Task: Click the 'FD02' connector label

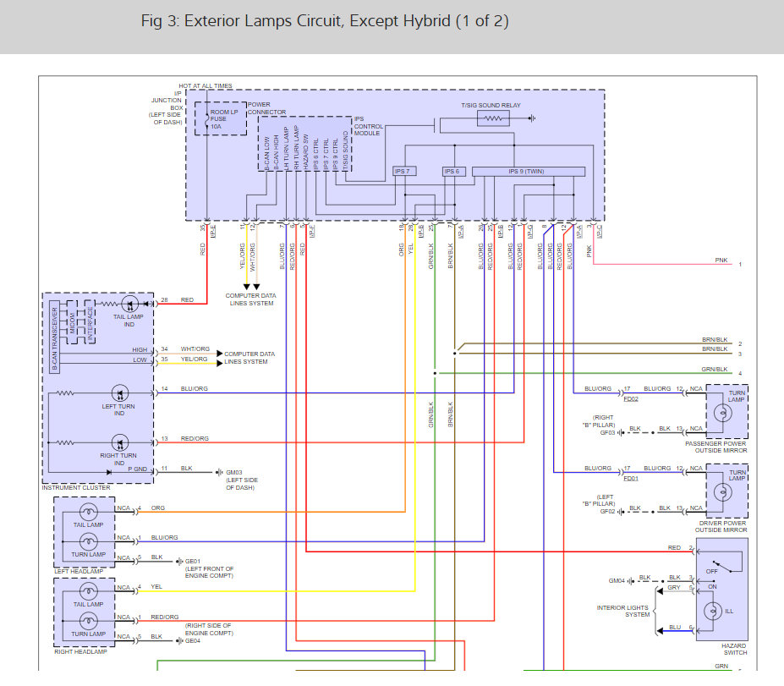Action: [631, 399]
